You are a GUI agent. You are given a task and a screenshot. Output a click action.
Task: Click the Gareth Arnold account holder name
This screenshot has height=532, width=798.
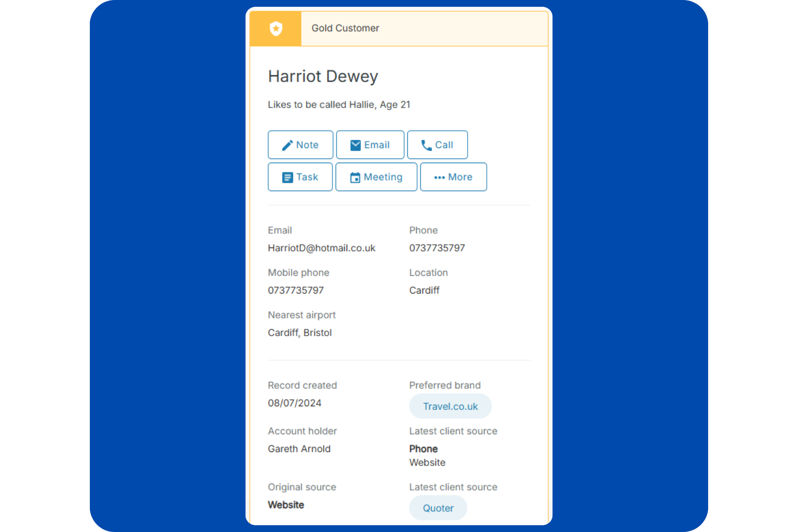point(299,449)
